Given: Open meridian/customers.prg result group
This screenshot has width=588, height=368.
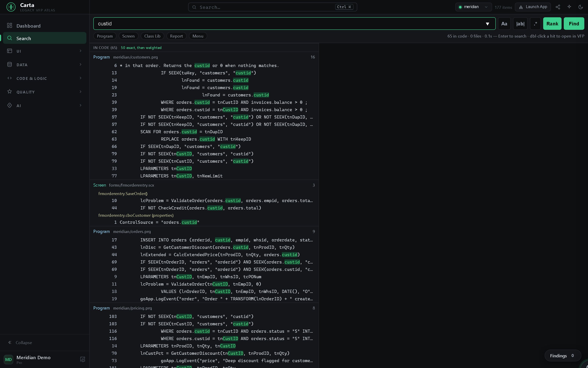Looking at the screenshot, I should [204, 57].
